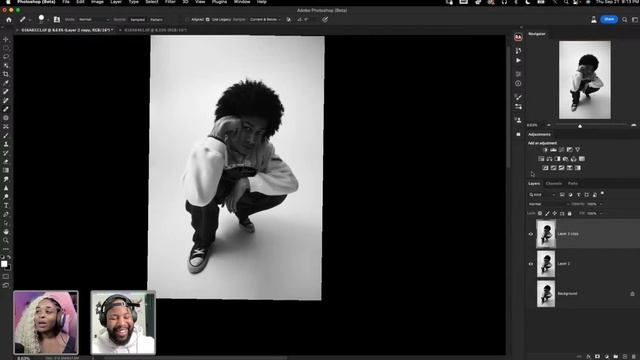This screenshot has height=360, width=640.
Task: Toggle layer filtering on/off switch
Action: click(x=602, y=194)
